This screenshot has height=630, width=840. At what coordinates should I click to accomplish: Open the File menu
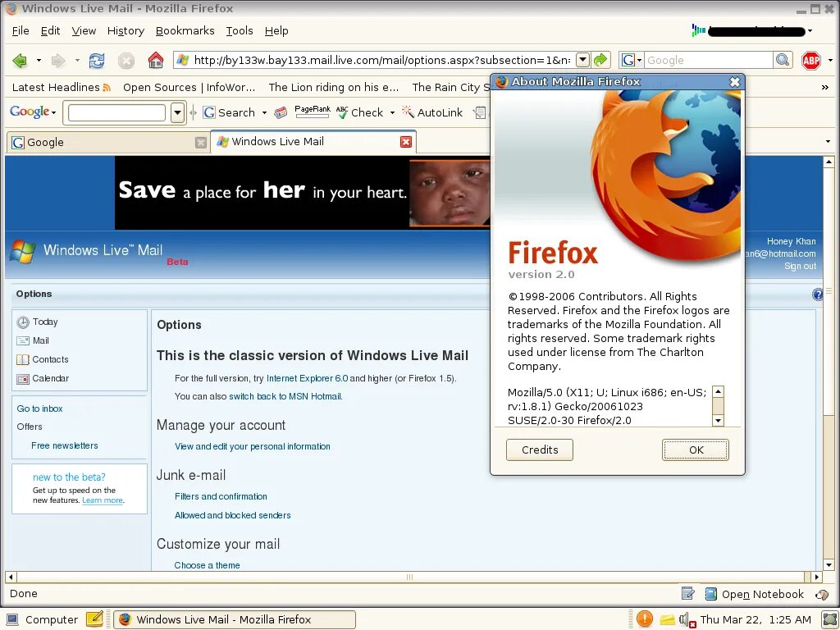pos(21,30)
